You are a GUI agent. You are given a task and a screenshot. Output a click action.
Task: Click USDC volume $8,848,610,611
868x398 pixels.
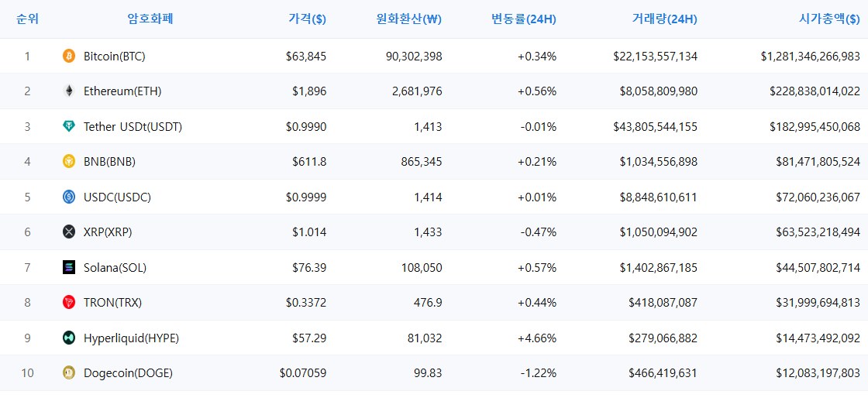point(659,197)
